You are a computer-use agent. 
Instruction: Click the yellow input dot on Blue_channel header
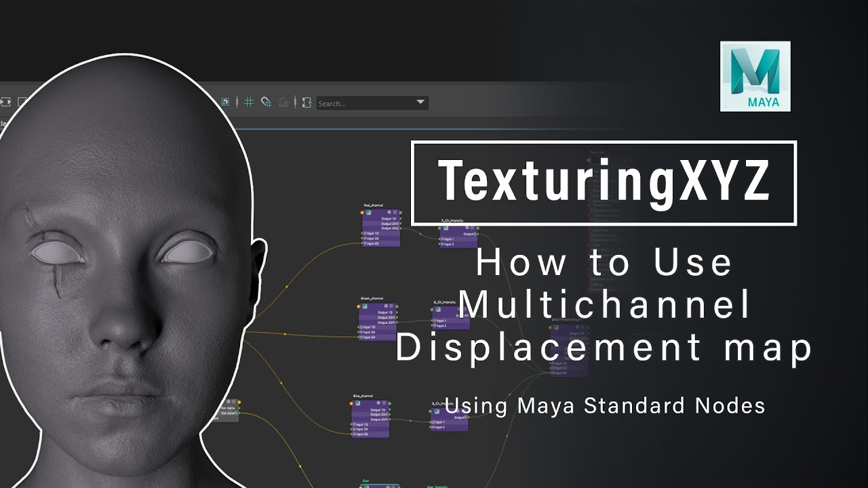(351, 403)
